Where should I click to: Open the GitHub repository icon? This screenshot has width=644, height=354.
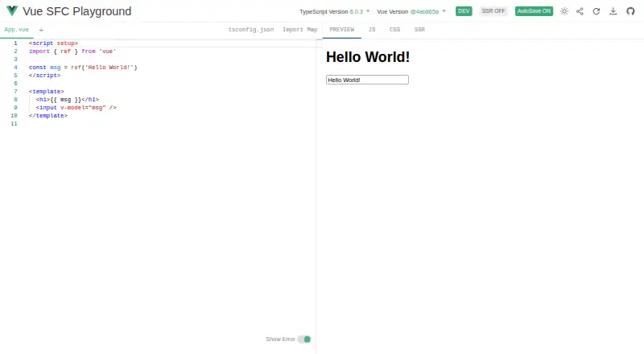630,11
